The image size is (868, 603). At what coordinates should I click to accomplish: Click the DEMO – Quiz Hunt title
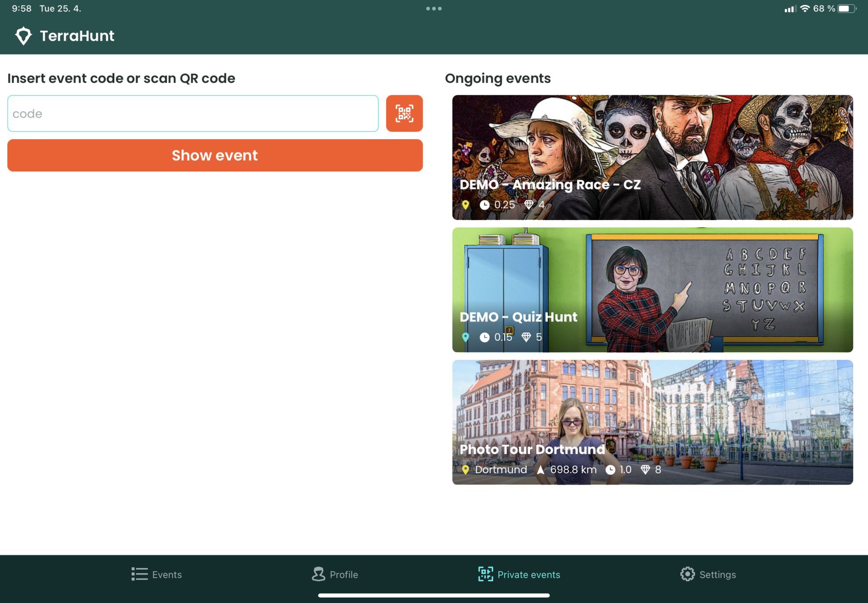(x=518, y=317)
